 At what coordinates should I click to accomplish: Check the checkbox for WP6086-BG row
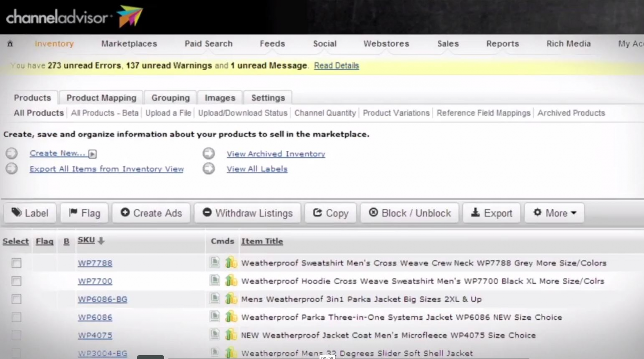coord(16,299)
